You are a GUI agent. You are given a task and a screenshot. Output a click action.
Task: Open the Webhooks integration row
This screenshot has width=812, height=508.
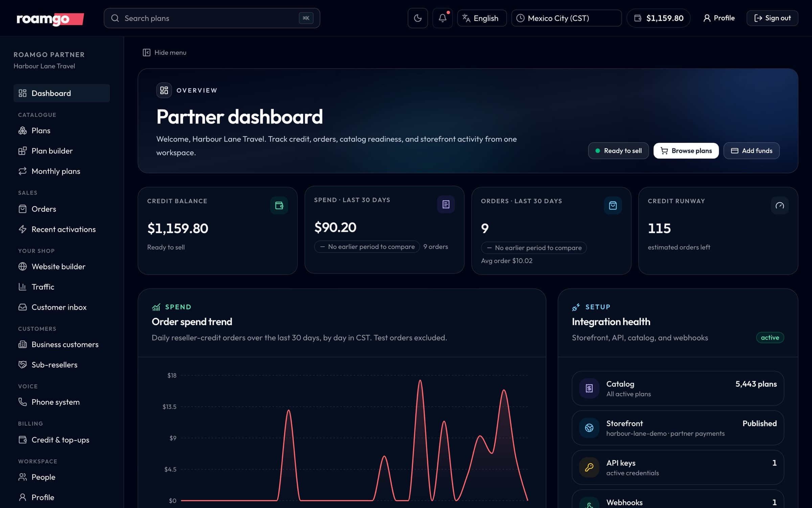(678, 499)
